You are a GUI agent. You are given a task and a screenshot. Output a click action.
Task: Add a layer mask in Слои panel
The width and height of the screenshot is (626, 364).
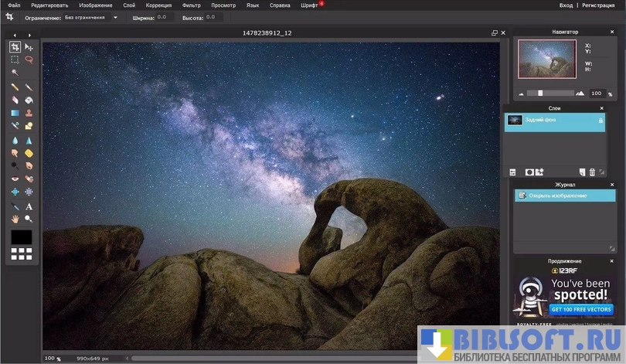(x=529, y=172)
